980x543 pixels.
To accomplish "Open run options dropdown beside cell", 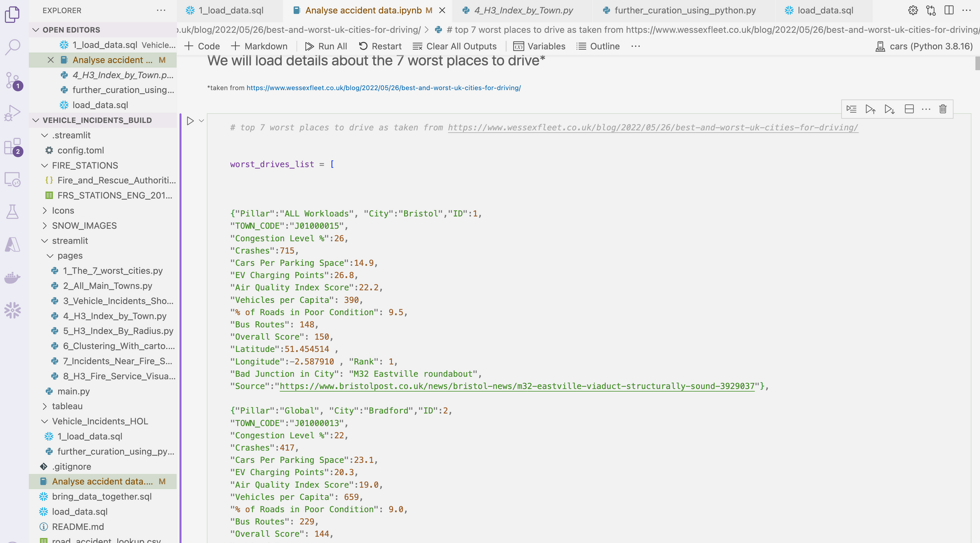I will click(x=201, y=121).
